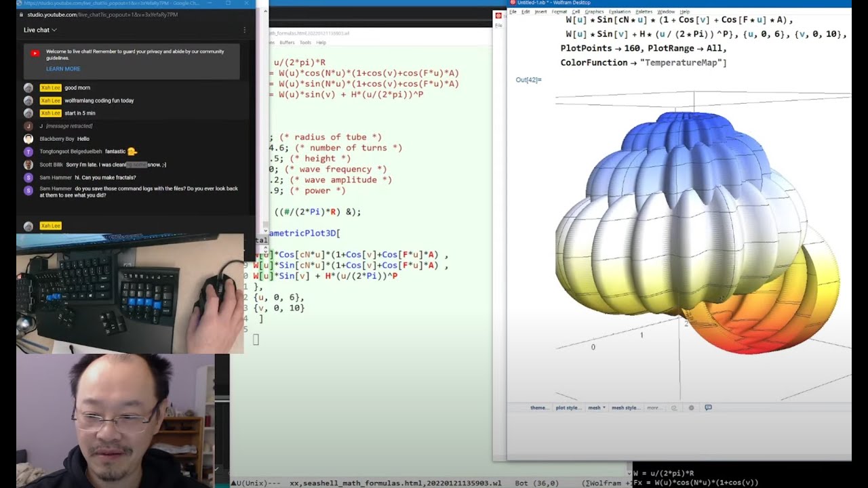Open Buffers menu in Emacs window
Viewport: 868px width, 488px height.
[x=287, y=42]
